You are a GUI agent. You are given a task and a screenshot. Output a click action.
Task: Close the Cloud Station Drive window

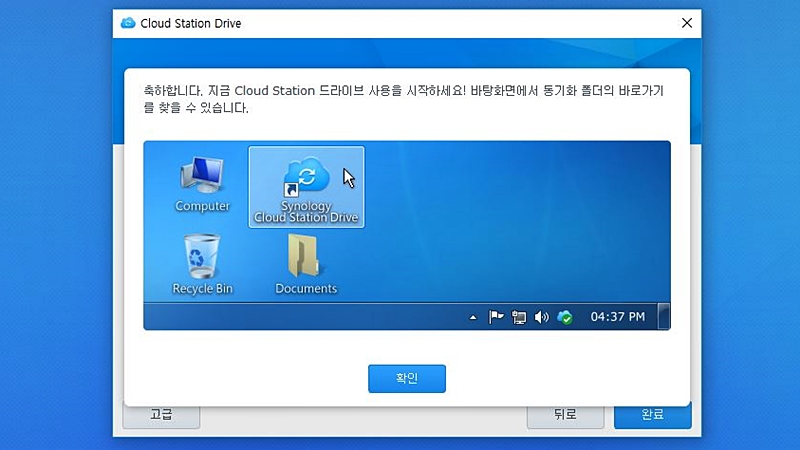[x=687, y=23]
